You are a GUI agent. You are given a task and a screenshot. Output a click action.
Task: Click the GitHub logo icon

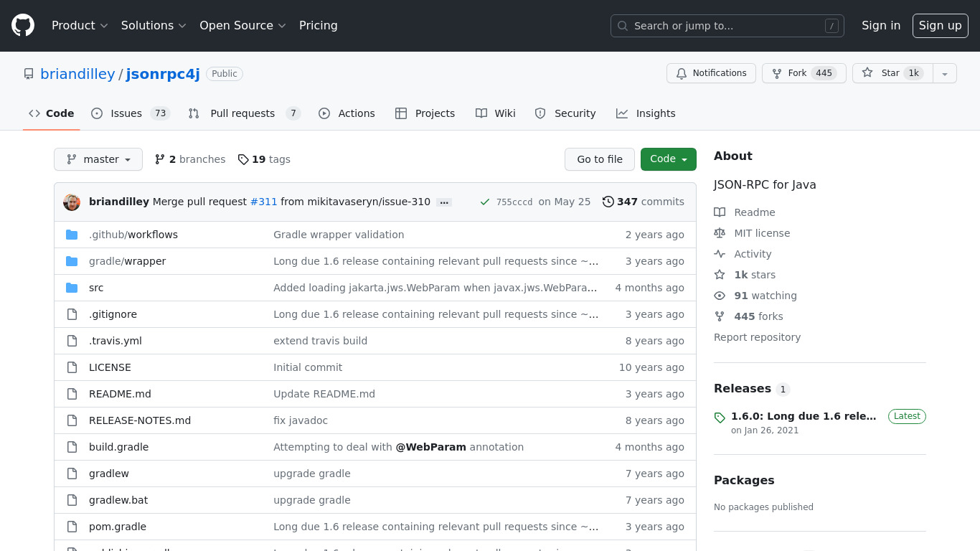(x=23, y=25)
